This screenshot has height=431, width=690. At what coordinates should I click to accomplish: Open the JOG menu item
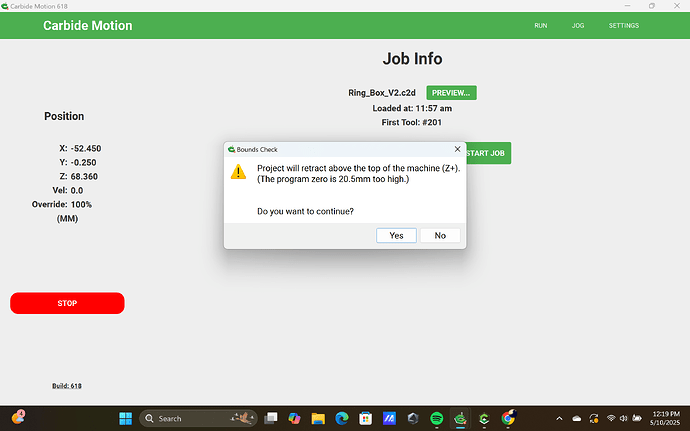tap(578, 26)
